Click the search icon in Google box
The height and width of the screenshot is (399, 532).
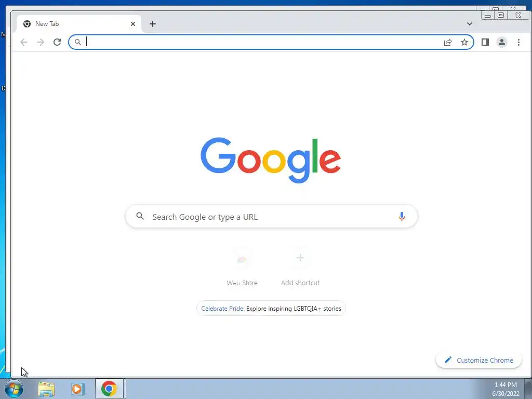pyautogui.click(x=140, y=216)
